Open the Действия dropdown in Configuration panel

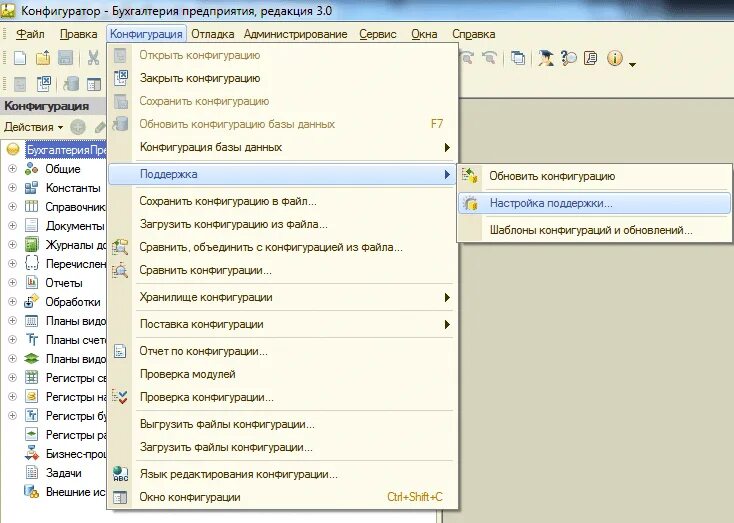point(34,127)
